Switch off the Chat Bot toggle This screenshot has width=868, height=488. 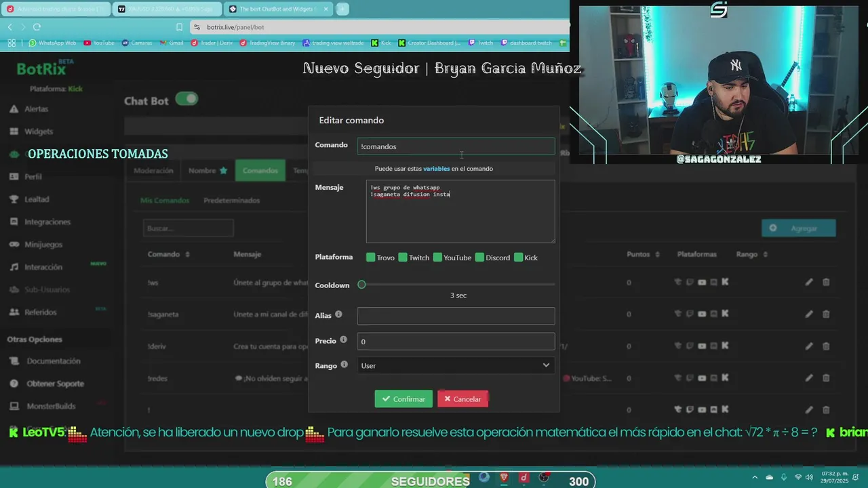pos(186,99)
